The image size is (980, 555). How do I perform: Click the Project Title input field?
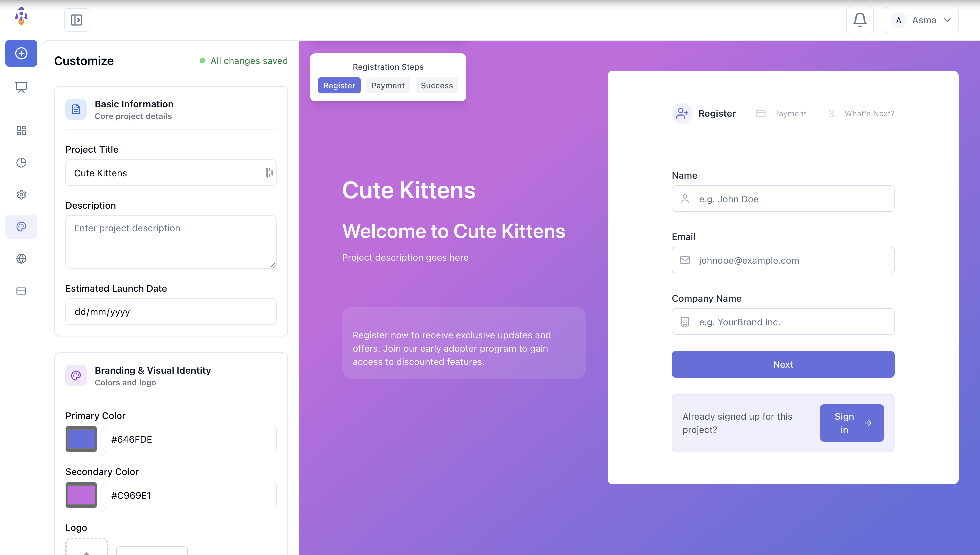(x=171, y=173)
